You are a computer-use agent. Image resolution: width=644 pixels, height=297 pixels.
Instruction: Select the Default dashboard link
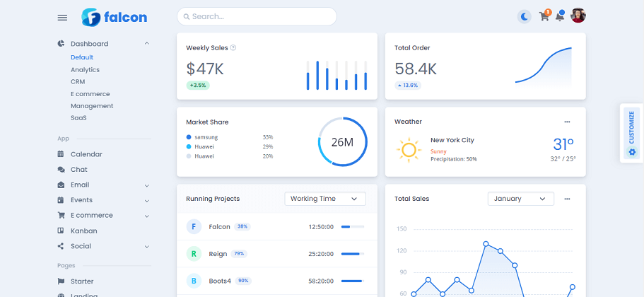(x=82, y=57)
